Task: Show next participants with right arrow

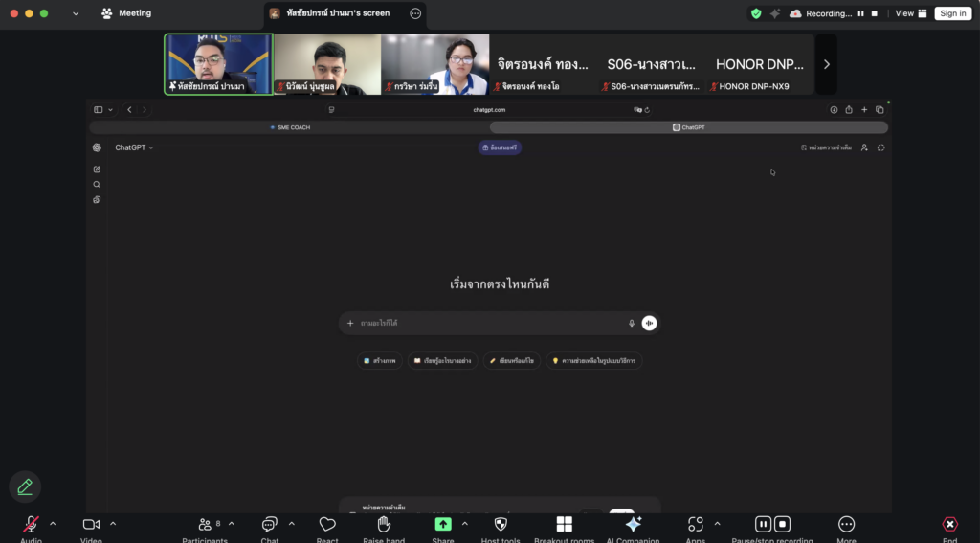Action: (x=826, y=64)
